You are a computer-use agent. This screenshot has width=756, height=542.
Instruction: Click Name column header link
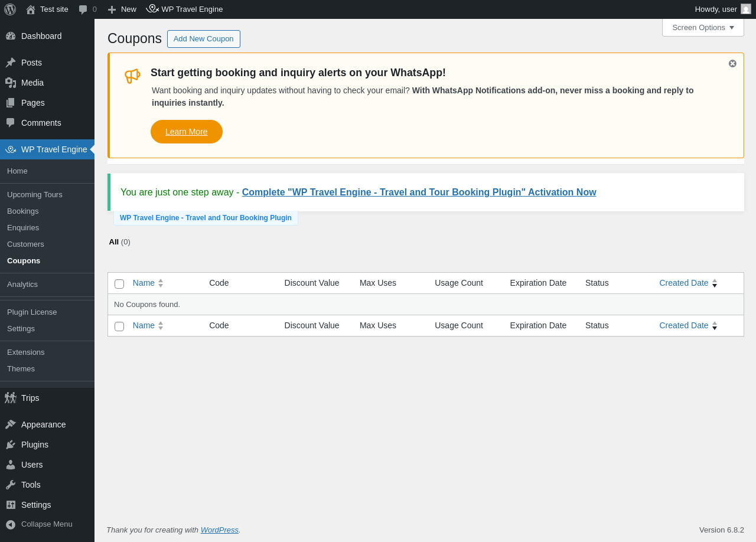coord(144,283)
